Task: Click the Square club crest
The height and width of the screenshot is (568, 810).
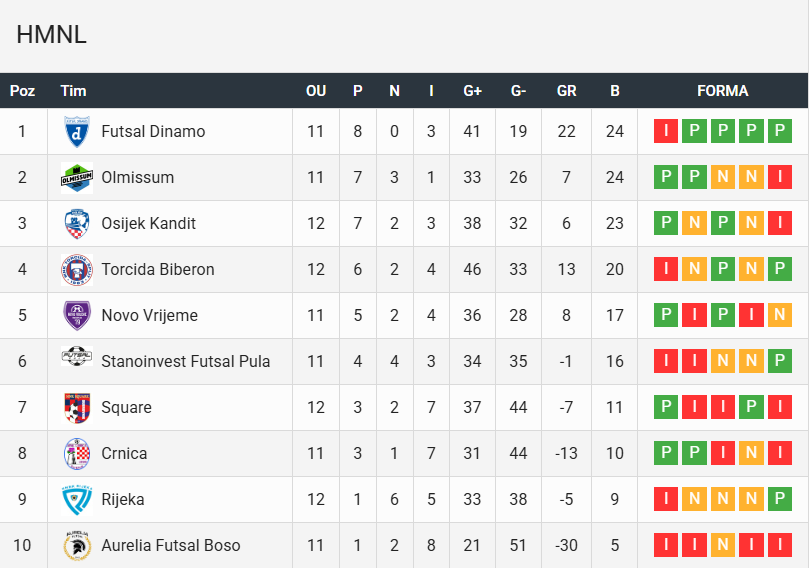Action: [x=77, y=407]
